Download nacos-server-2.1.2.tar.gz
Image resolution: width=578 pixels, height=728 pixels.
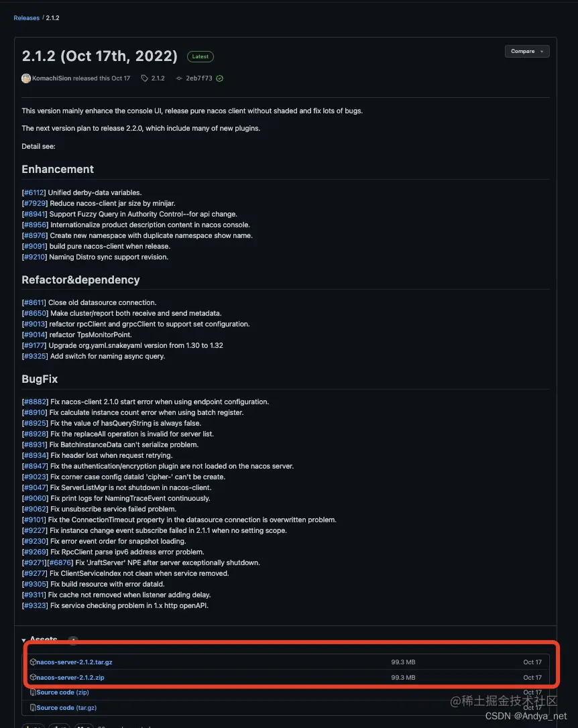74,662
